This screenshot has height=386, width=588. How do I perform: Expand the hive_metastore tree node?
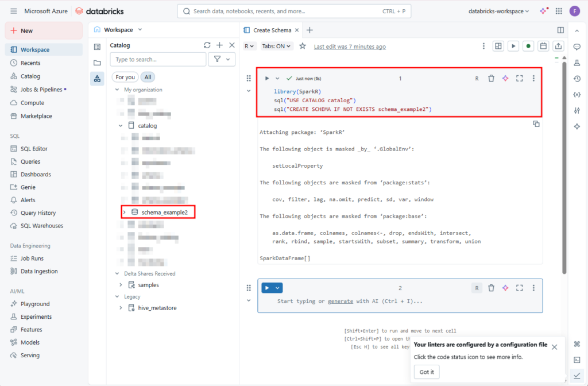[121, 308]
